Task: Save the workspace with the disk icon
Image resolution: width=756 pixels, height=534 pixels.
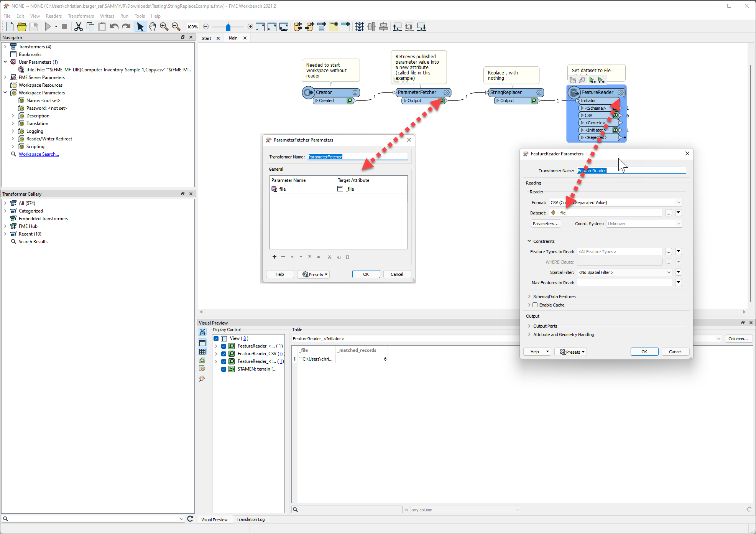Action: (x=34, y=26)
